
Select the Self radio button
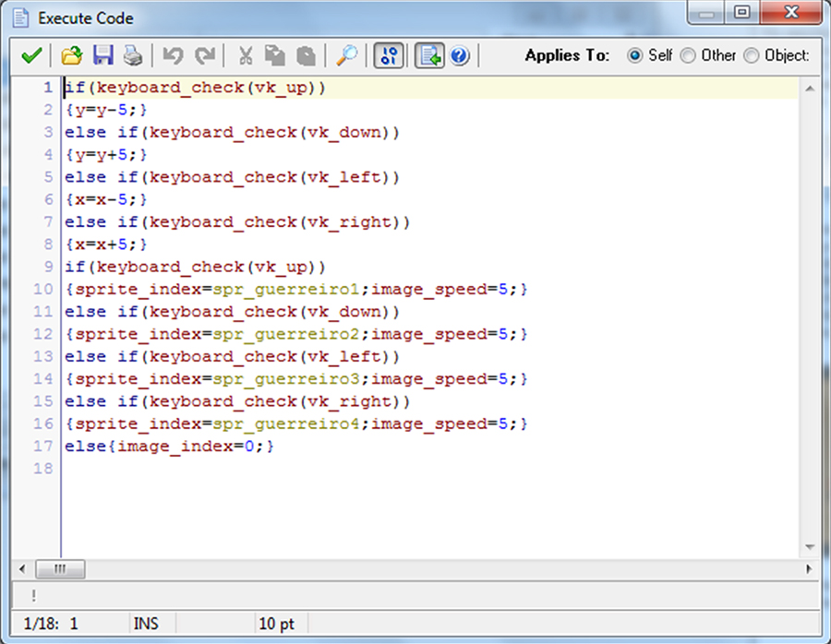[634, 55]
